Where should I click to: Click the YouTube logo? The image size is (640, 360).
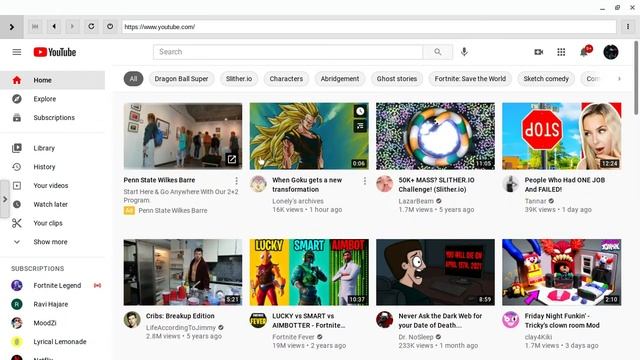tap(55, 52)
